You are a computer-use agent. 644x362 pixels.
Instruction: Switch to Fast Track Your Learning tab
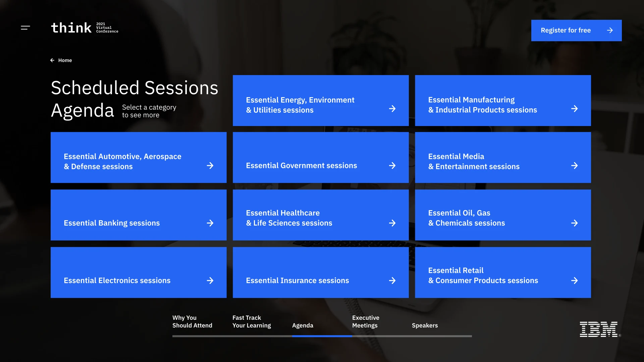tap(252, 321)
